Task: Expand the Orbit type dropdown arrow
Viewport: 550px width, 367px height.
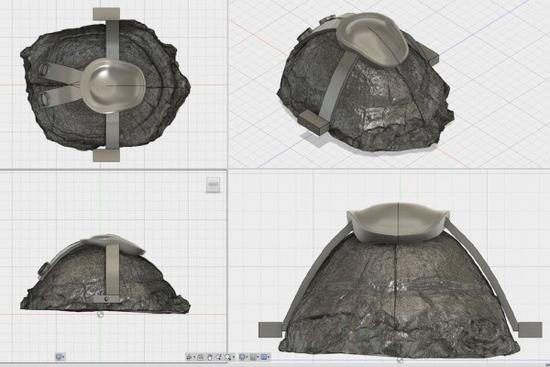Action: click(194, 357)
